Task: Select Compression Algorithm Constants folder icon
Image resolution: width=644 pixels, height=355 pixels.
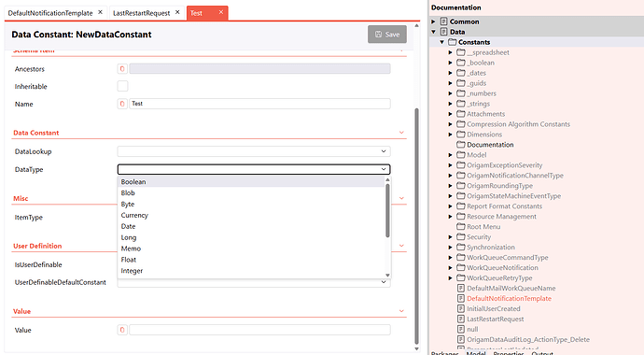Action: (461, 124)
